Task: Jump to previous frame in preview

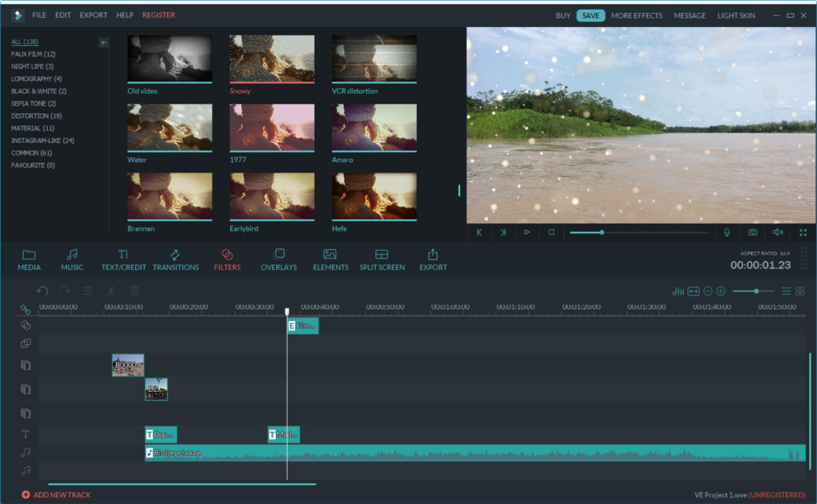Action: tap(479, 232)
